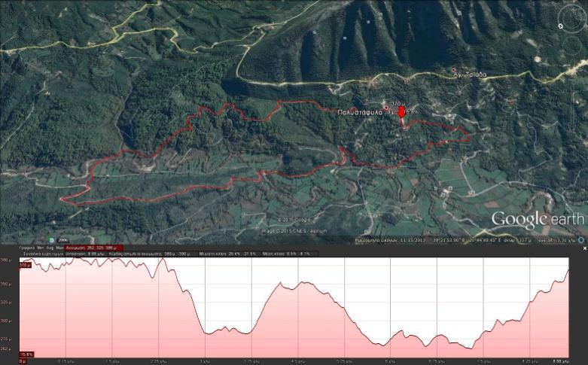Click the deepest valley point on elevation graph

click(x=470, y=348)
